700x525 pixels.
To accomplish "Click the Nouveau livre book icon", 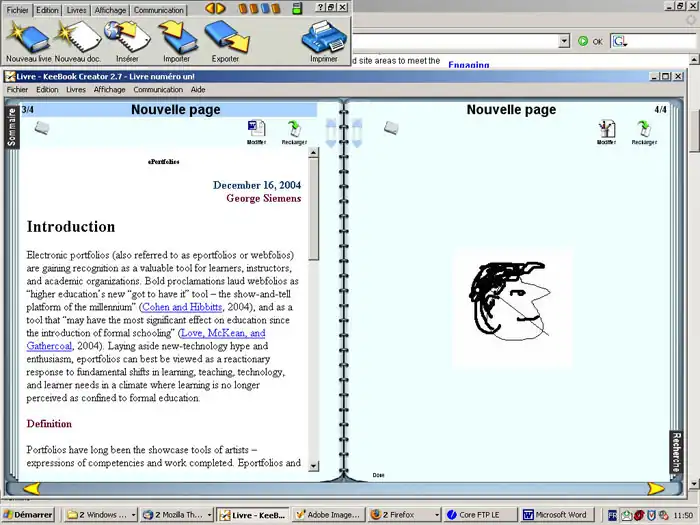I will point(29,37).
